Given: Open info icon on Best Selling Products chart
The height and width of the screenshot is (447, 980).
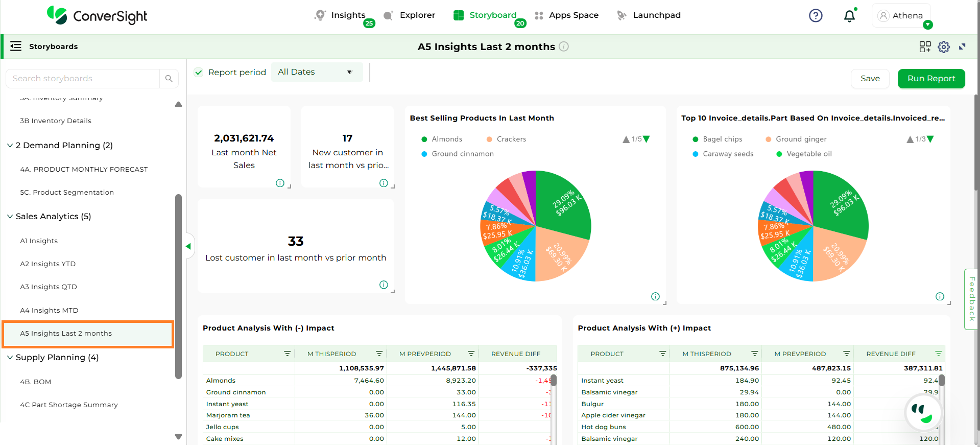Looking at the screenshot, I should [x=655, y=296].
